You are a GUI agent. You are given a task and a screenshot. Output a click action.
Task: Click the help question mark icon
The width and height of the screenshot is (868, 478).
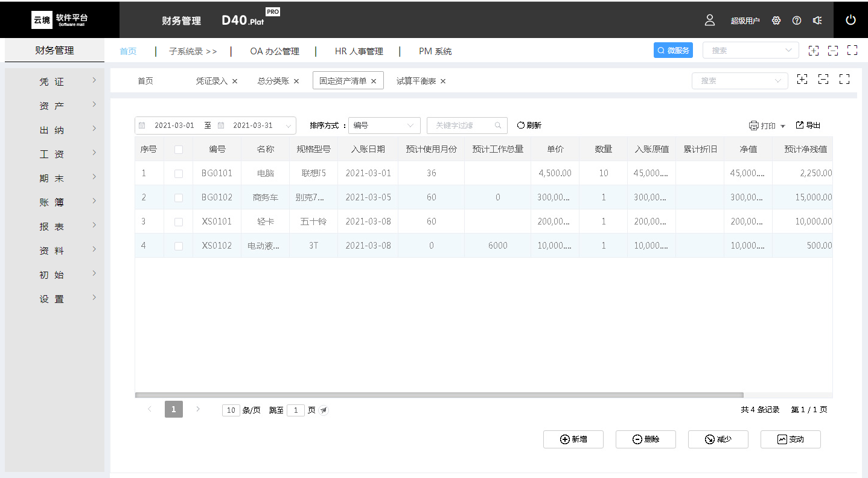(x=797, y=21)
